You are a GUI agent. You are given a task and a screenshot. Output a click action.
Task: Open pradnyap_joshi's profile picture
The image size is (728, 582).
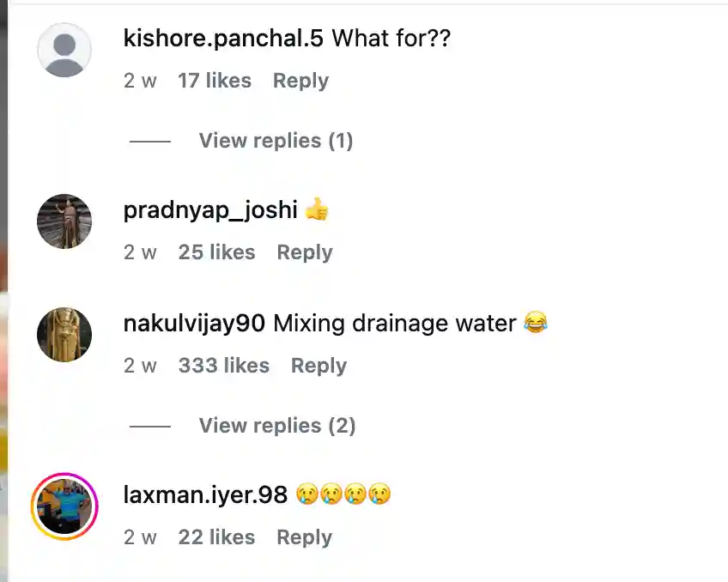pos(64,221)
